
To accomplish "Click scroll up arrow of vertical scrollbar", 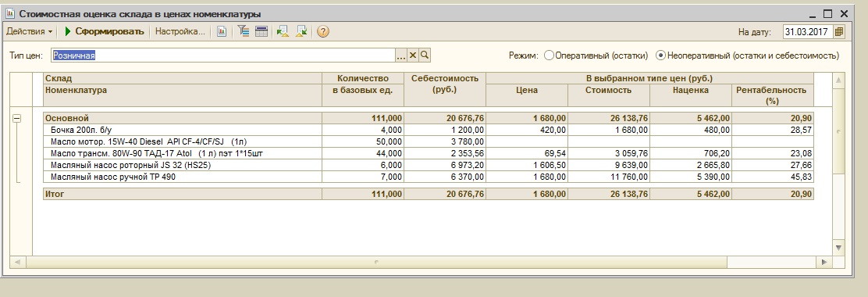I will click(x=838, y=81).
